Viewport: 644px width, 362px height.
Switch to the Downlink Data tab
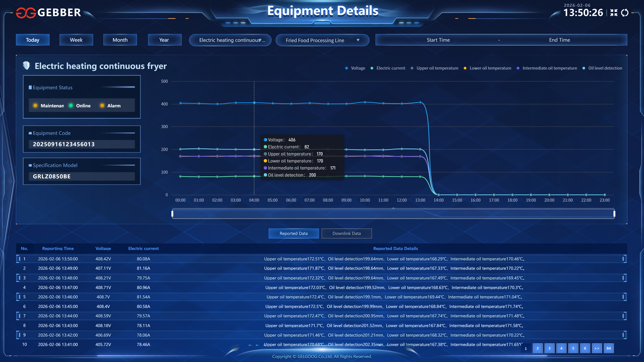pos(346,234)
